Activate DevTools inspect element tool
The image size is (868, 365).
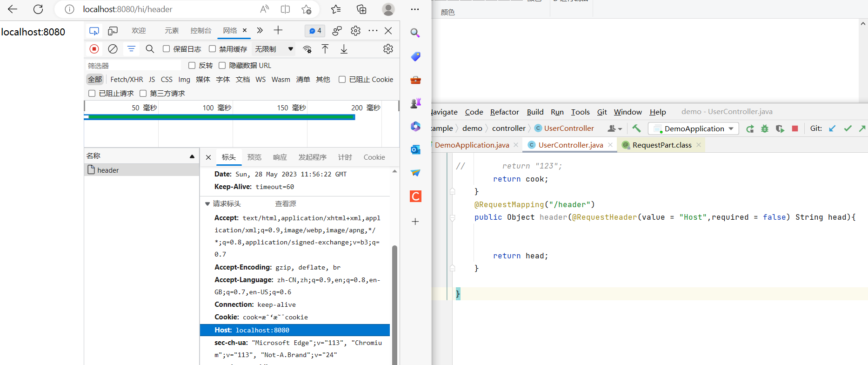point(94,31)
